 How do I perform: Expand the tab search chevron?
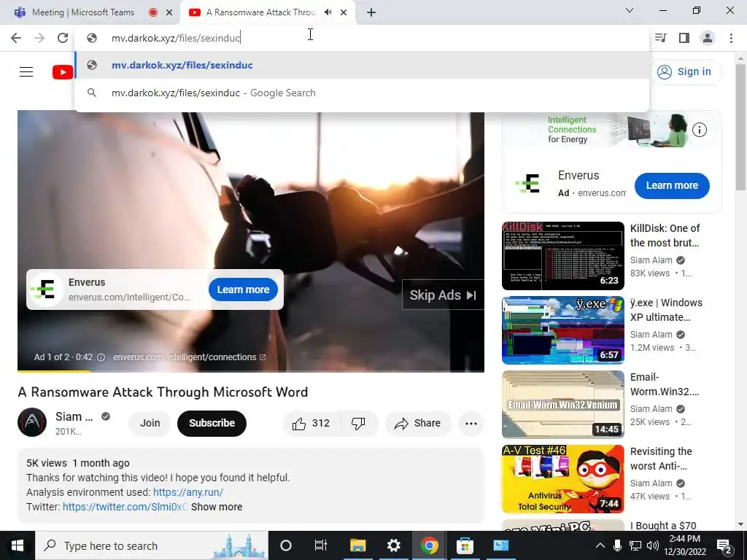[630, 10]
